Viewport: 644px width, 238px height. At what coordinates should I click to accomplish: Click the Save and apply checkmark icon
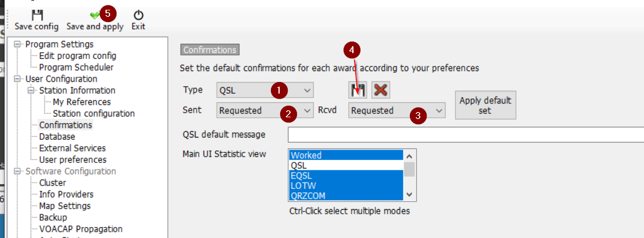[95, 15]
